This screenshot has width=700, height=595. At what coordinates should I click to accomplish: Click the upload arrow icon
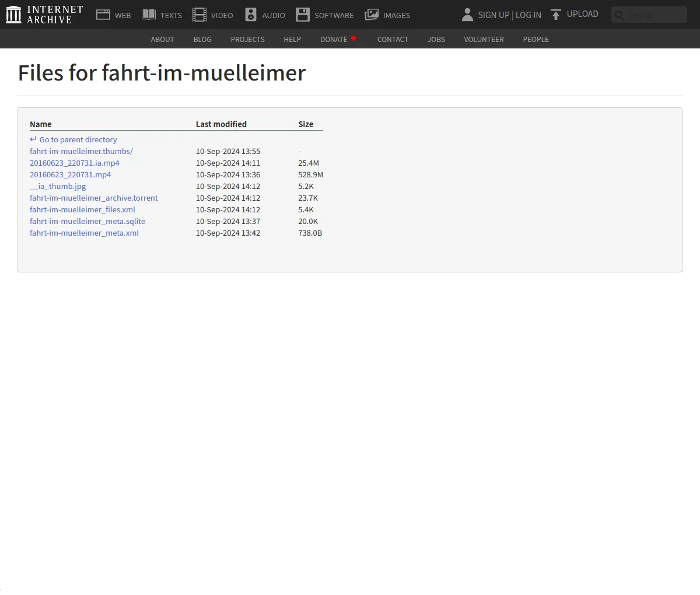pos(556,15)
